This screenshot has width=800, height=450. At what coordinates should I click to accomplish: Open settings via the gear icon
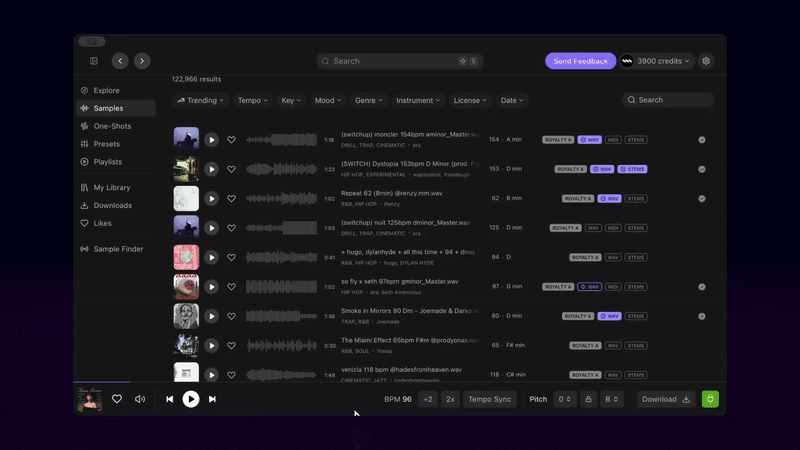click(x=706, y=61)
